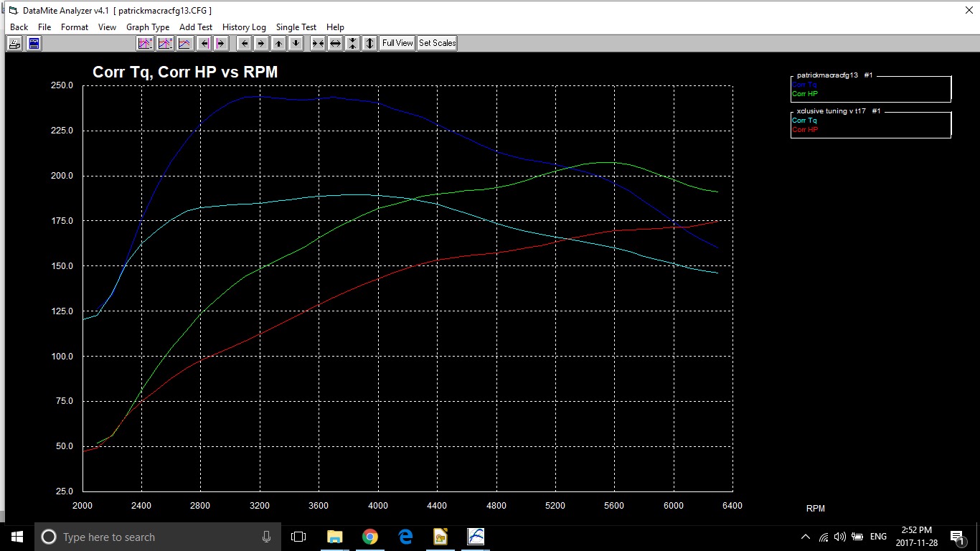The height and width of the screenshot is (551, 980).
Task: Open the Graph Type menu
Action: point(148,27)
